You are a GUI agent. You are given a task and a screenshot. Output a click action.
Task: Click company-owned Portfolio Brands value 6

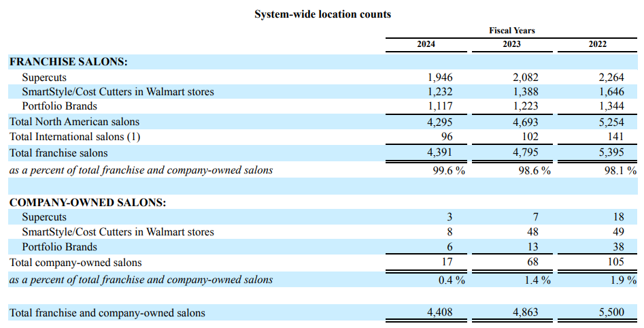pyautogui.click(x=450, y=246)
